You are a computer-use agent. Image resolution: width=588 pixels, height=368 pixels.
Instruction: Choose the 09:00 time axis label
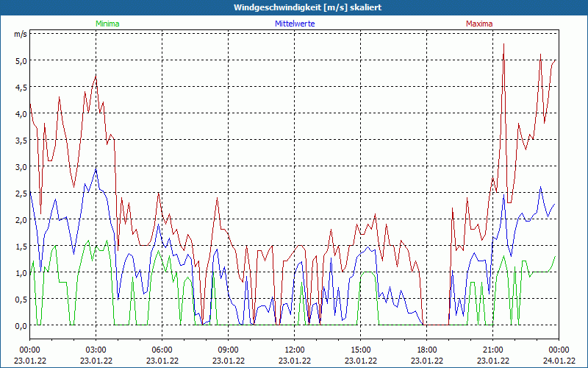tap(228, 350)
